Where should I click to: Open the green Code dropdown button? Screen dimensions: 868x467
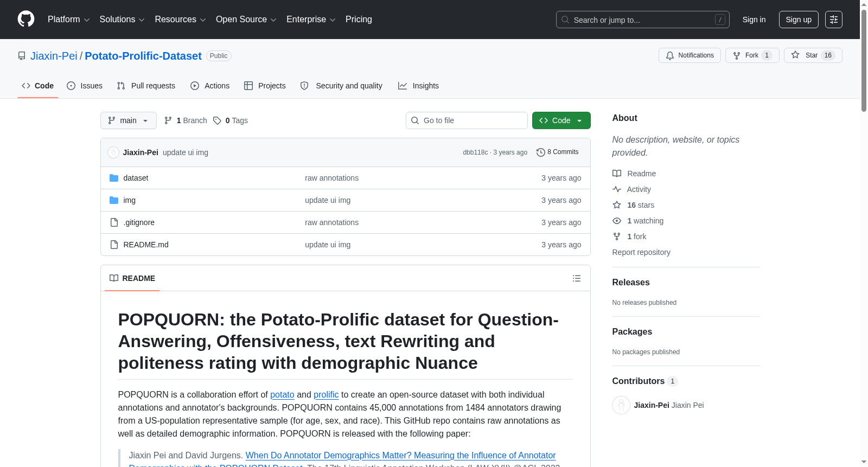click(x=561, y=120)
